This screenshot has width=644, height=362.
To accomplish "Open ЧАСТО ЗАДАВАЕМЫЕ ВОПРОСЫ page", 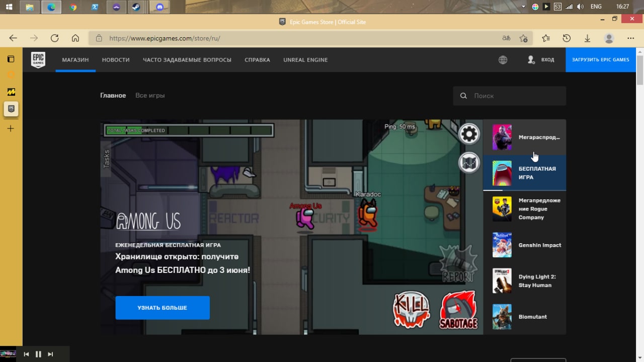I will [x=187, y=60].
